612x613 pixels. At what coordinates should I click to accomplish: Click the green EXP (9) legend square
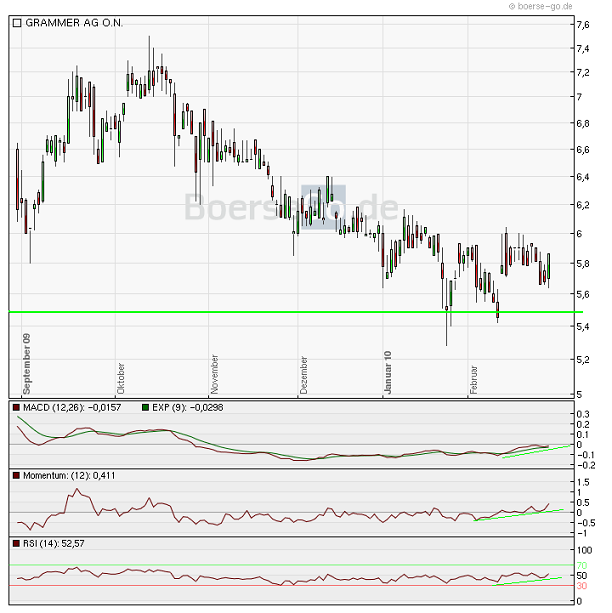pos(145,408)
